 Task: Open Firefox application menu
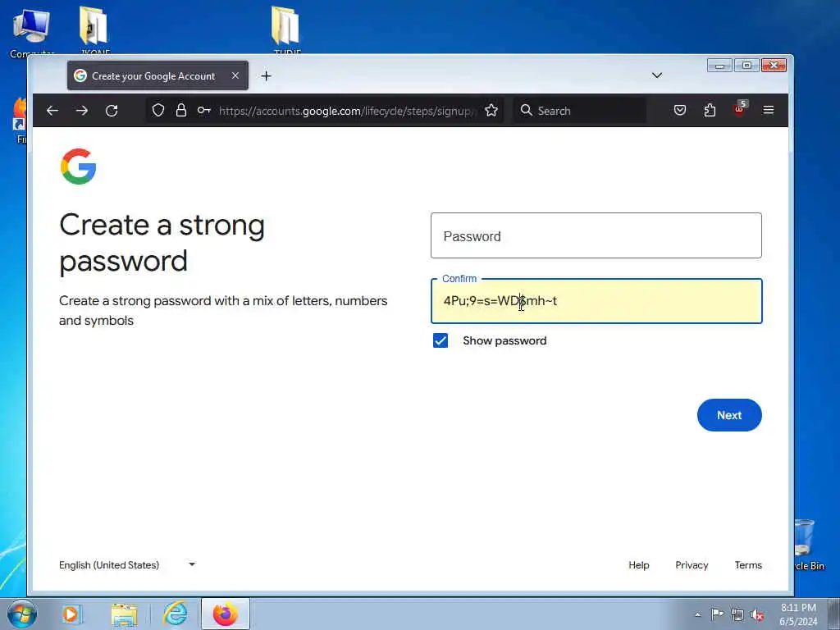pyautogui.click(x=768, y=110)
